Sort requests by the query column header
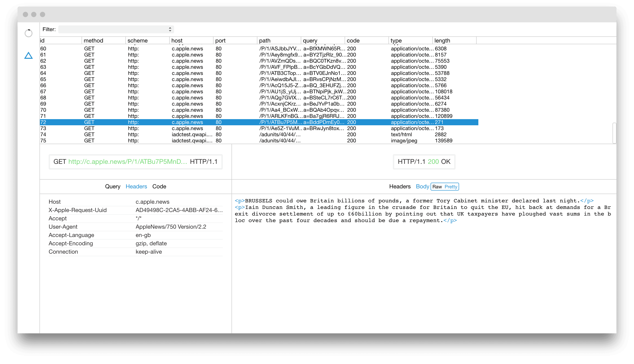The width and height of the screenshot is (634, 364). pyautogui.click(x=323, y=41)
